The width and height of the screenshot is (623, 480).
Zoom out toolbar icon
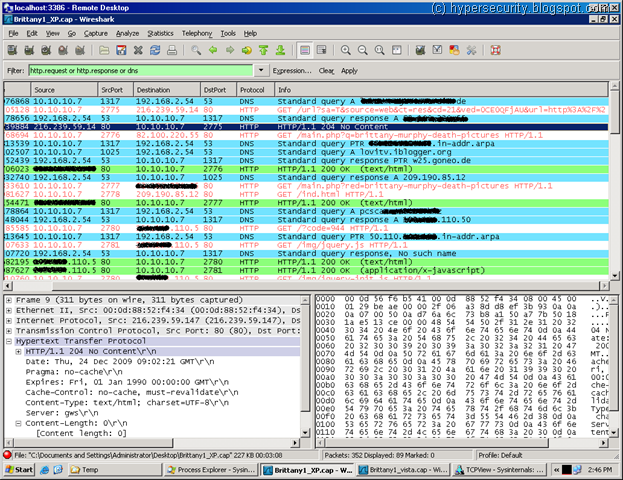(x=363, y=50)
